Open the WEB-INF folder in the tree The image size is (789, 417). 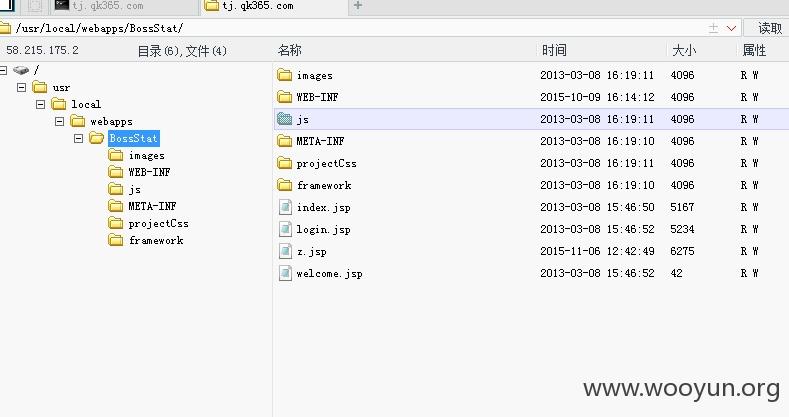pos(149,172)
